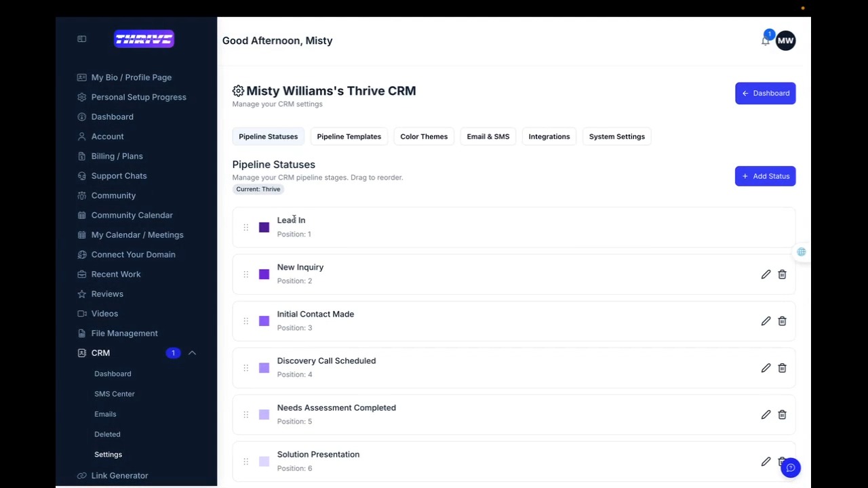Open Deleted under the CRM section
Screen dimensions: 868x488
tap(107, 434)
